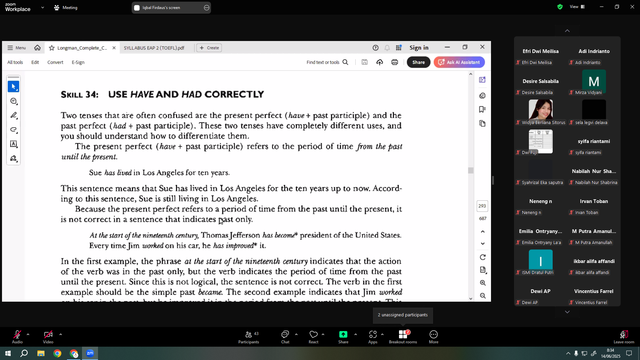Open copy pages panel icon in right sidebar

482,123
